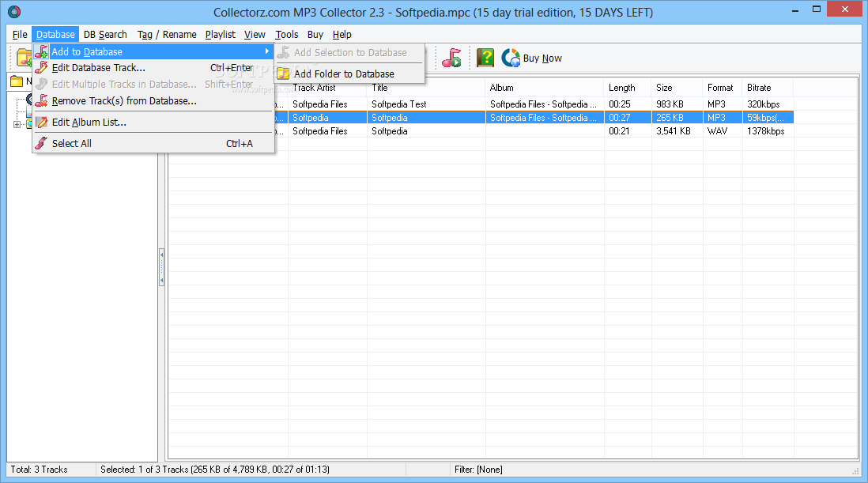Sort by Track Artist column header
This screenshot has width=868, height=483.
click(x=327, y=88)
